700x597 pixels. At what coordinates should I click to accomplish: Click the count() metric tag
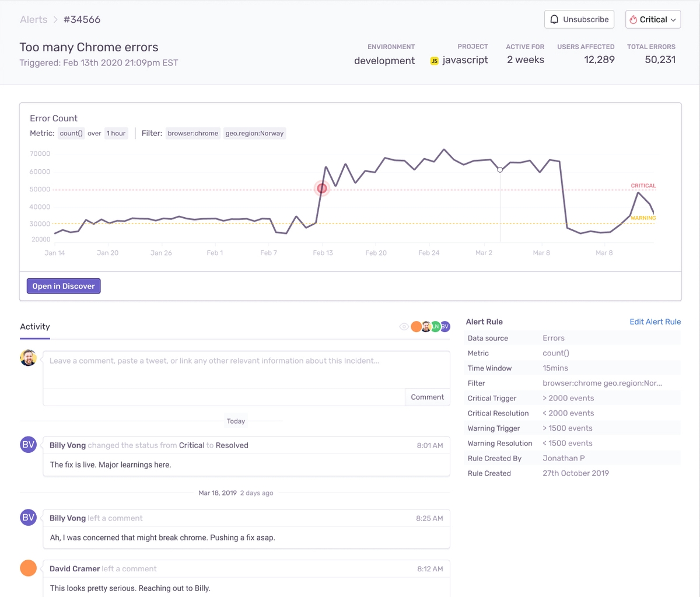point(71,134)
